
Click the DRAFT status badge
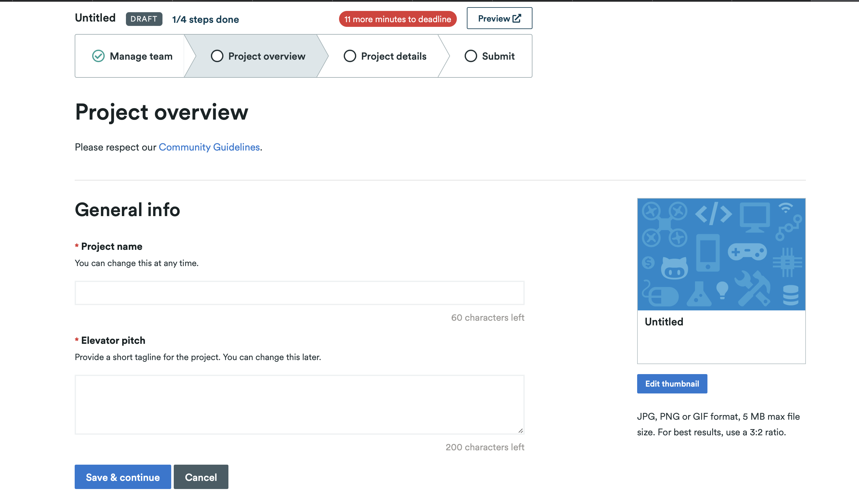pyautogui.click(x=144, y=19)
